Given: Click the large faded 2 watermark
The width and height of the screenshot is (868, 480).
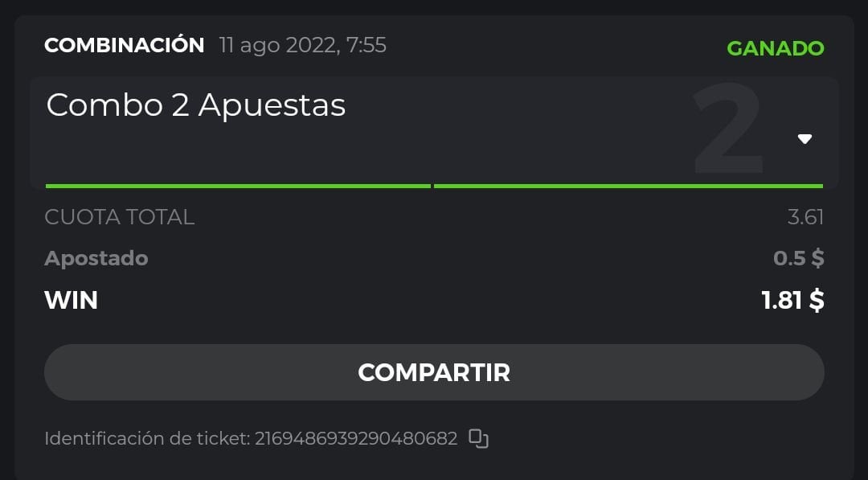Looking at the screenshot, I should [727, 129].
